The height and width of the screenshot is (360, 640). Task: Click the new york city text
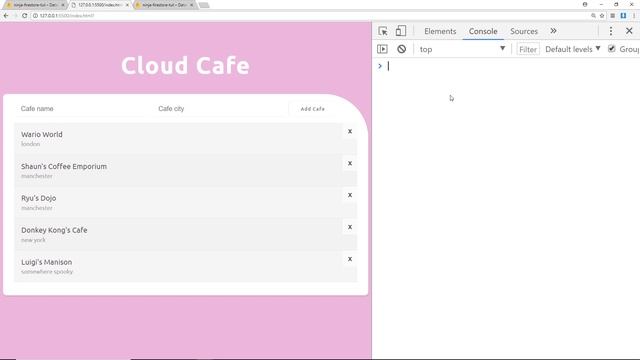(x=33, y=240)
